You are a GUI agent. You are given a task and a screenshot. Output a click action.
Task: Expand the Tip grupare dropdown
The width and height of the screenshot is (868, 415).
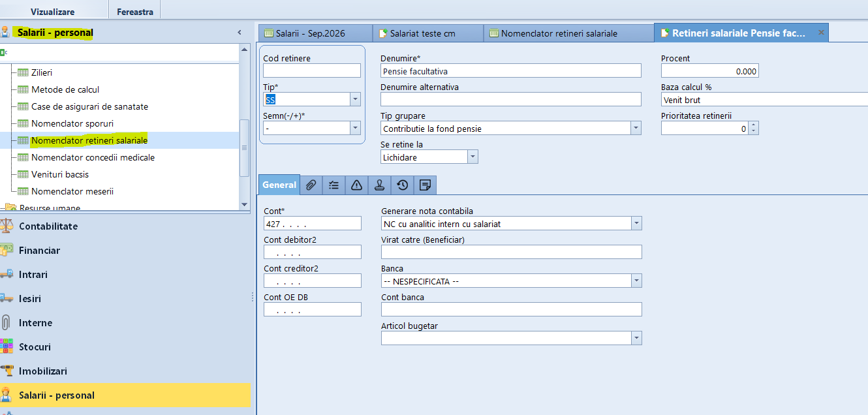pos(636,129)
